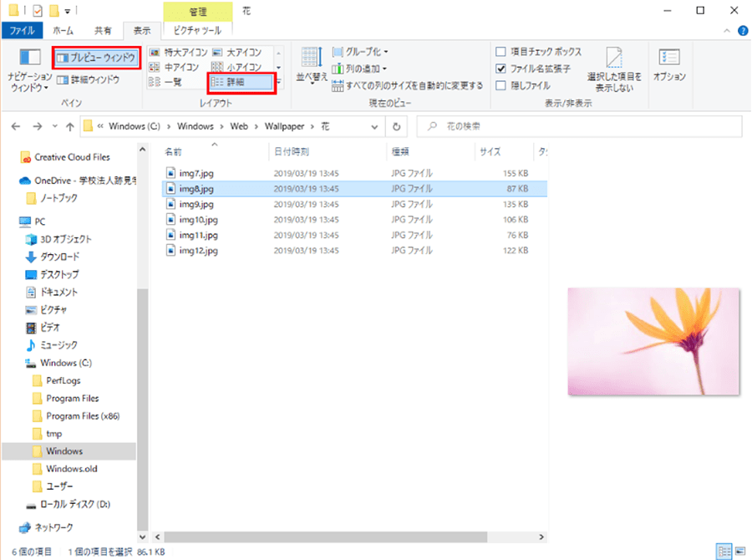
Task: Toggle the プレビュー ウィンドウ pane
Action: (x=96, y=58)
